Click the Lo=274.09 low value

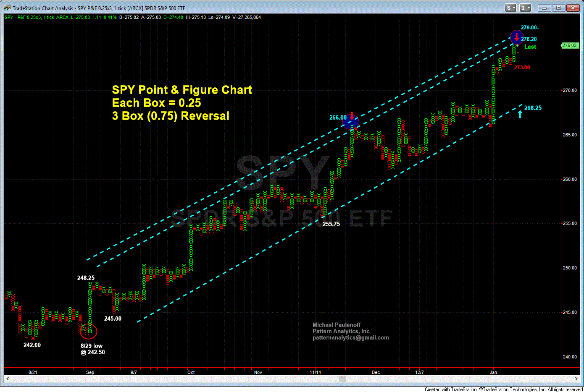tap(219, 17)
